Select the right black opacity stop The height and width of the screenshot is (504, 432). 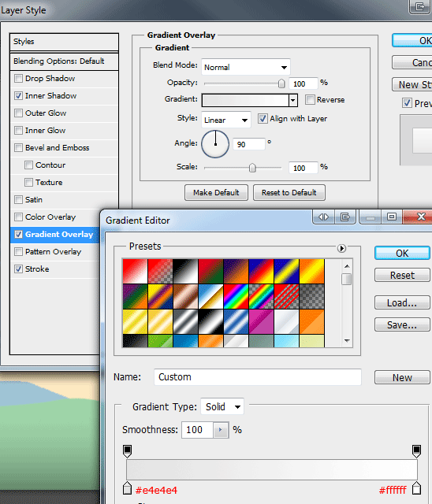(x=416, y=450)
